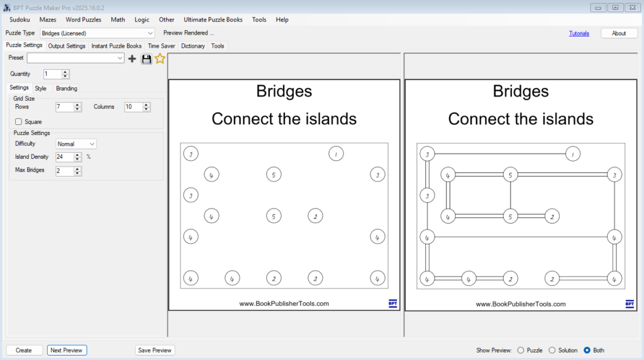The height and width of the screenshot is (360, 644).
Task: Click the BPT logo in solution preview
Action: (629, 303)
